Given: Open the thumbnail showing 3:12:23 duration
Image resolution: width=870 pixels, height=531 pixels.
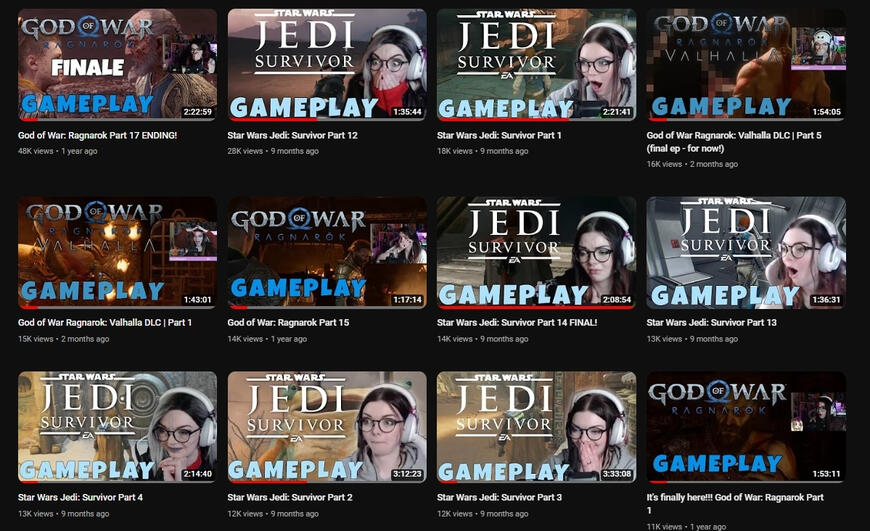Looking at the screenshot, I should [x=327, y=427].
